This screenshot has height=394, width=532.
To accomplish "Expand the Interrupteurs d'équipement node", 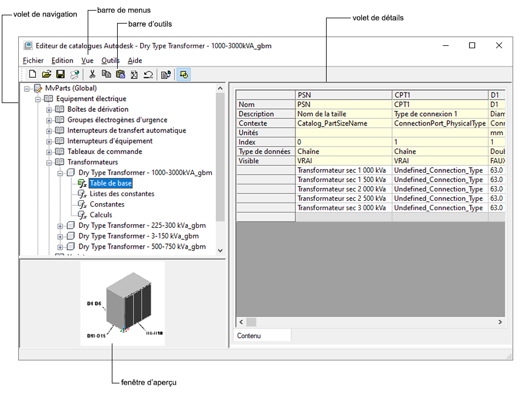I will tap(49, 141).
